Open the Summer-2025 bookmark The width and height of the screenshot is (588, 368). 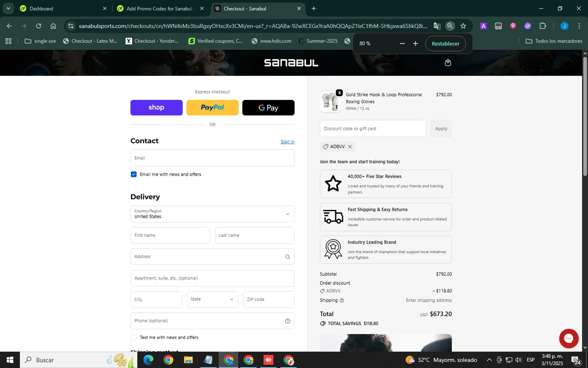coord(318,41)
